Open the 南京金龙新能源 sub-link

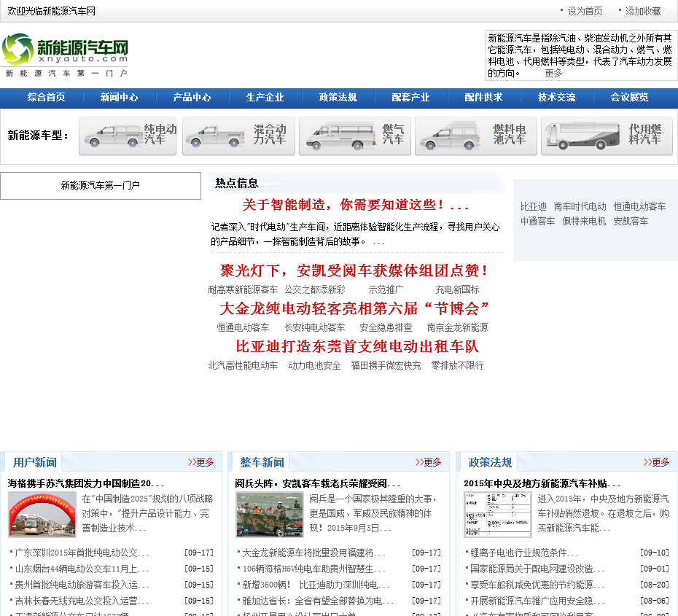[x=457, y=327]
